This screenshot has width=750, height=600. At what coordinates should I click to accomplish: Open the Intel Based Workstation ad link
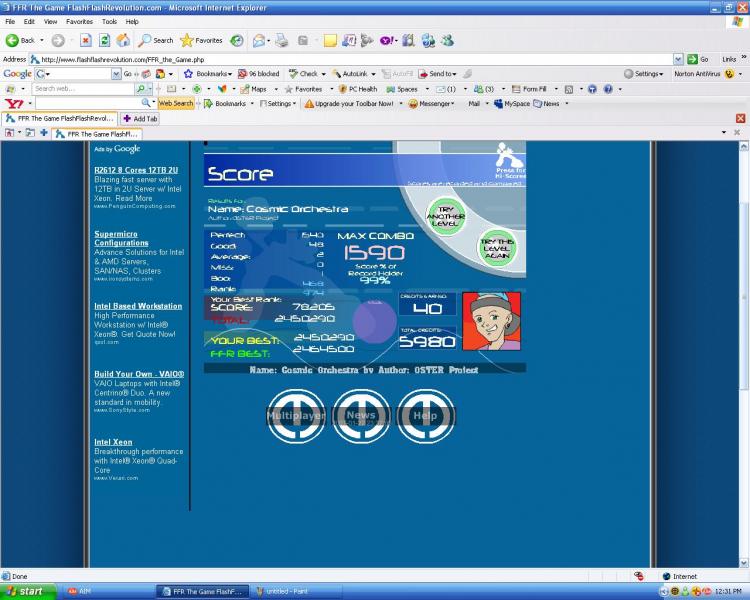pos(138,306)
